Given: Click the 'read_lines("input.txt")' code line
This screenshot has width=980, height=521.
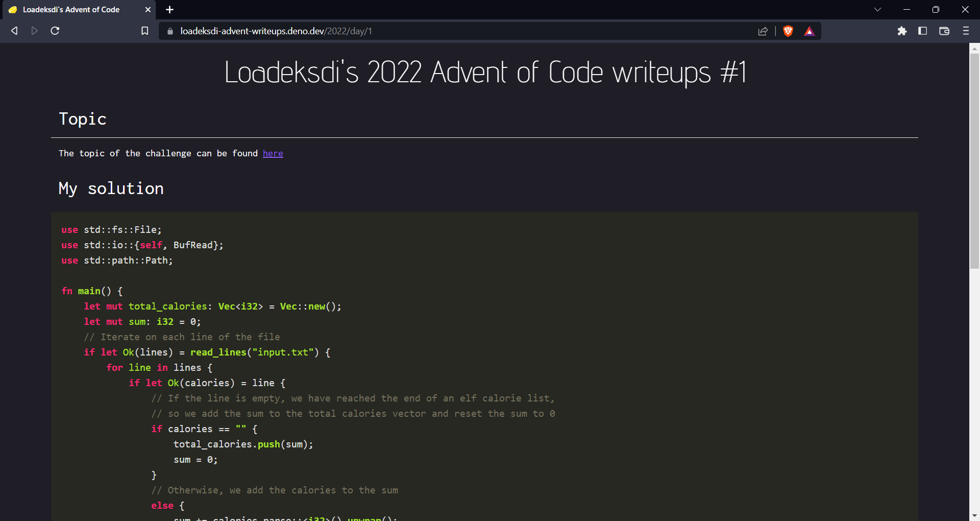Looking at the screenshot, I should [207, 352].
